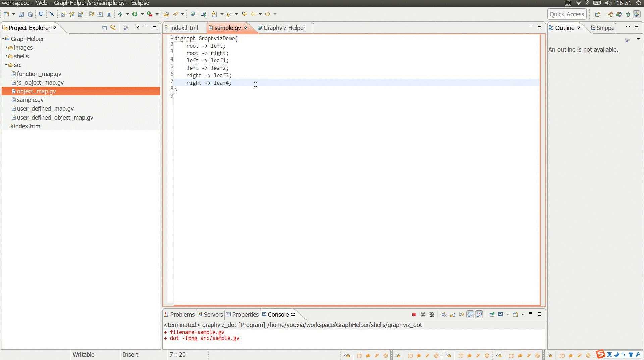Expand the shells folder
The width and height of the screenshot is (644, 360).
(6, 56)
